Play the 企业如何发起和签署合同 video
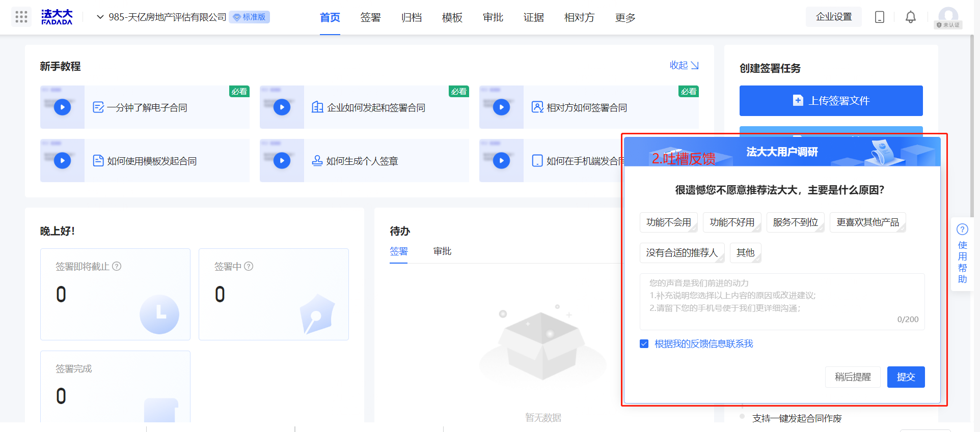 [282, 107]
